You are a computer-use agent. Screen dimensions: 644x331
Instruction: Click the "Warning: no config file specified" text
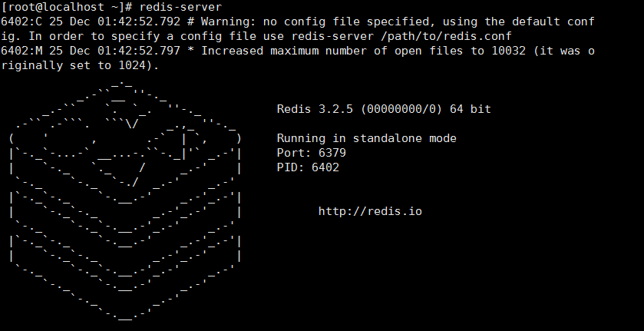315,22
